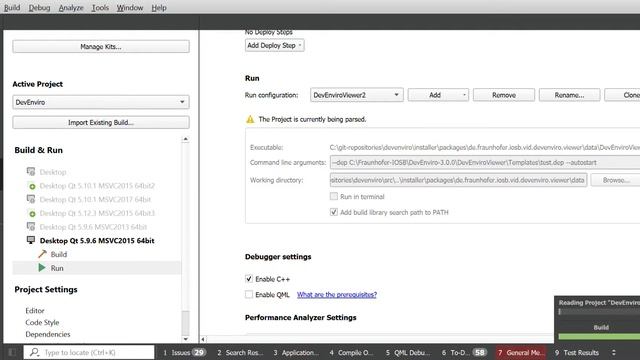Select Desktop Qt 5.9.6 MSVC2015 64bit kit
This screenshot has width=640, height=360.
coord(97,240)
